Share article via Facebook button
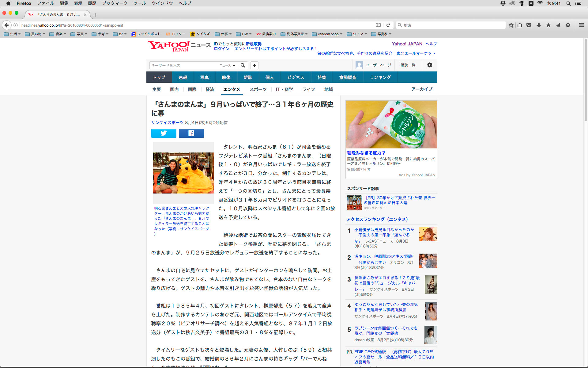588x368 pixels. 191,133
